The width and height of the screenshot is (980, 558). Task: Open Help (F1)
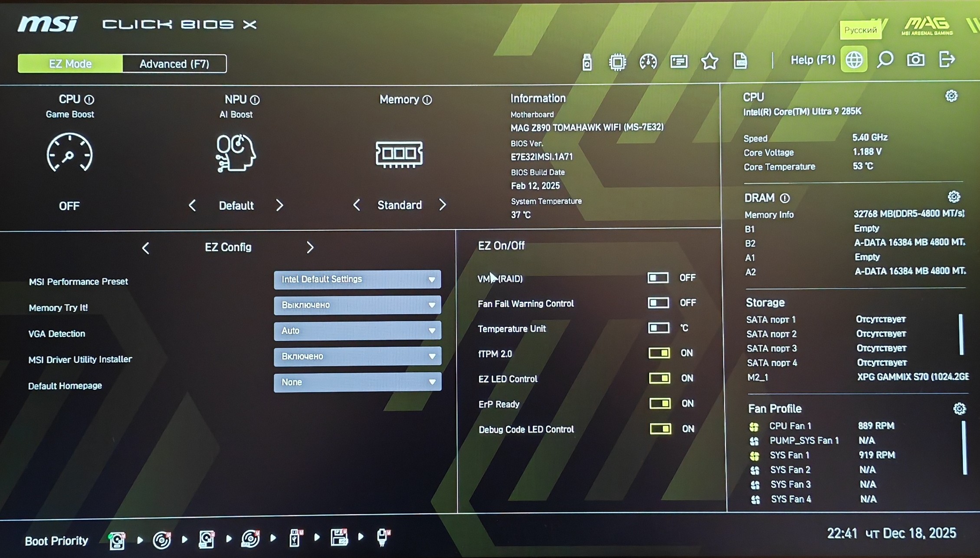[813, 60]
